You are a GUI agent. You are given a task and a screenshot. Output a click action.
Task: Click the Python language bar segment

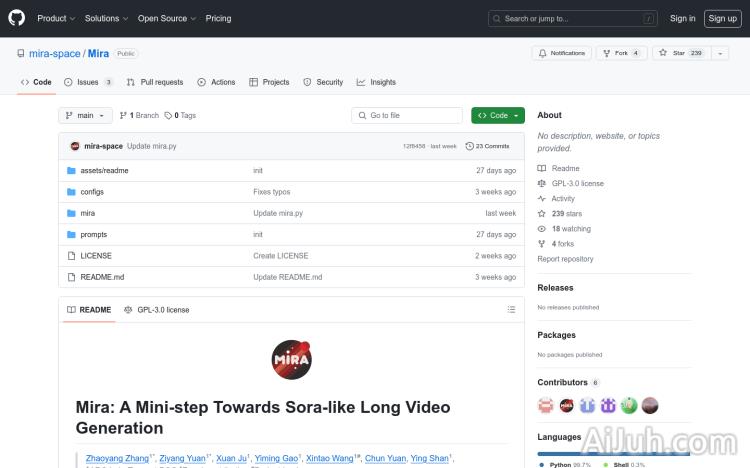point(598,453)
